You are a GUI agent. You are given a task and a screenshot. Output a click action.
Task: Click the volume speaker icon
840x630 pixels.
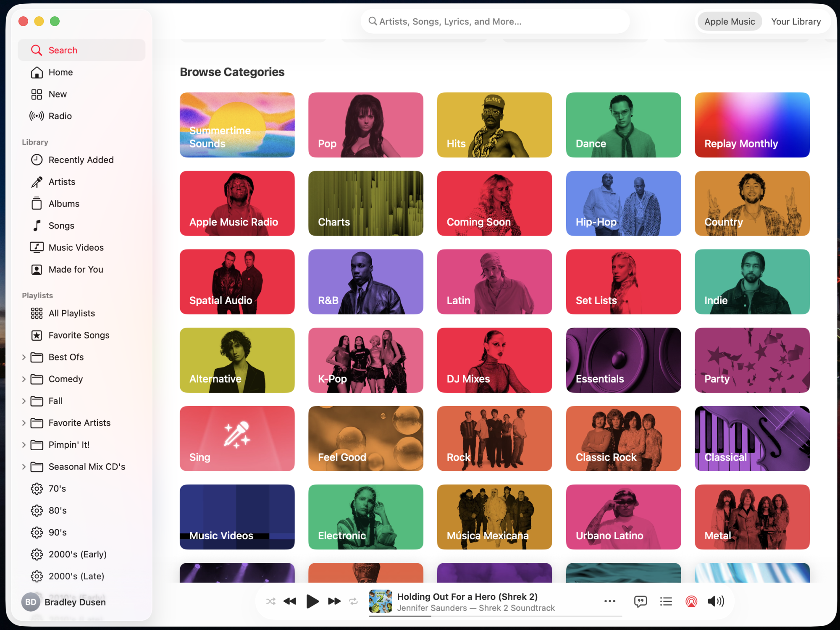(716, 601)
